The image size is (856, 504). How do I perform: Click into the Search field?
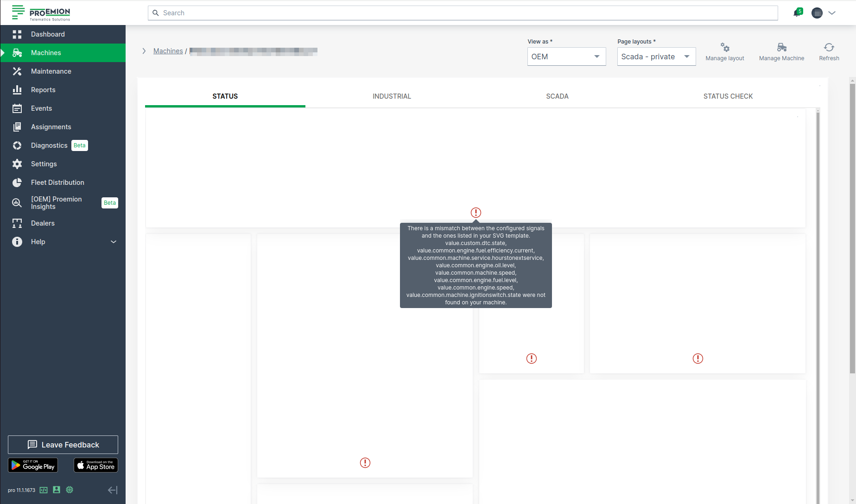click(463, 13)
